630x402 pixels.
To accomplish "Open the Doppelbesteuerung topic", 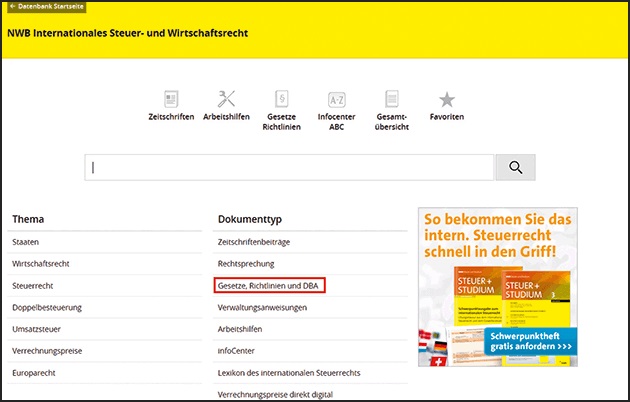I will (47, 307).
